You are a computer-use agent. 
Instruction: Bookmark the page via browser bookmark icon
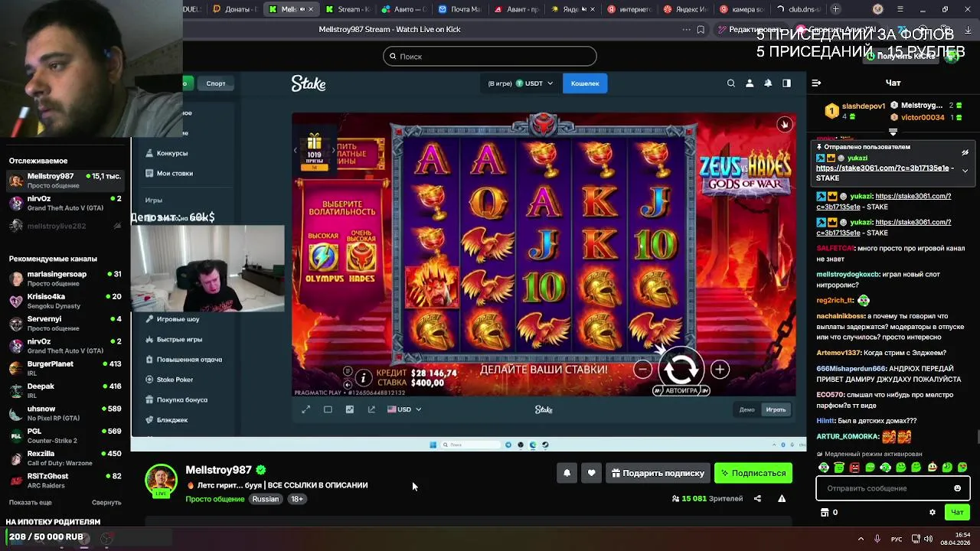click(701, 30)
